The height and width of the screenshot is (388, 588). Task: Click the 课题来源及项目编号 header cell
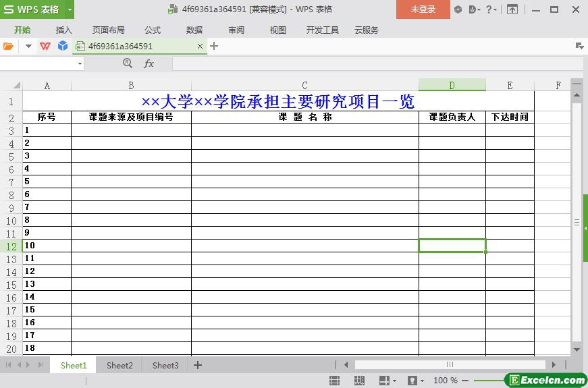[x=131, y=117]
